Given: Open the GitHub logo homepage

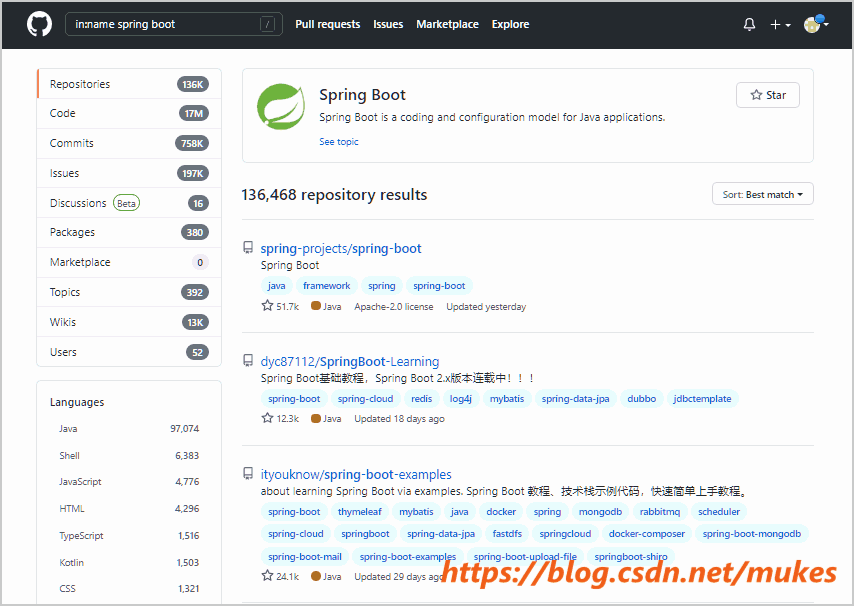Looking at the screenshot, I should pos(39,24).
